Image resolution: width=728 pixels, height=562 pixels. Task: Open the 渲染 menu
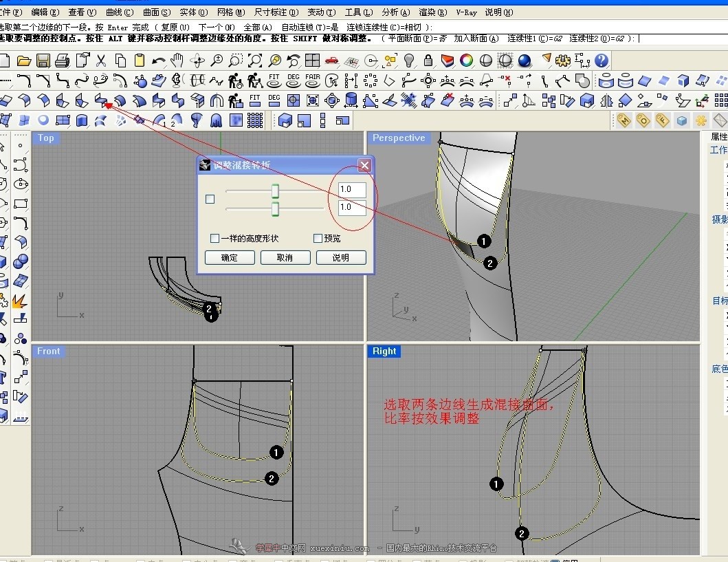(432, 12)
